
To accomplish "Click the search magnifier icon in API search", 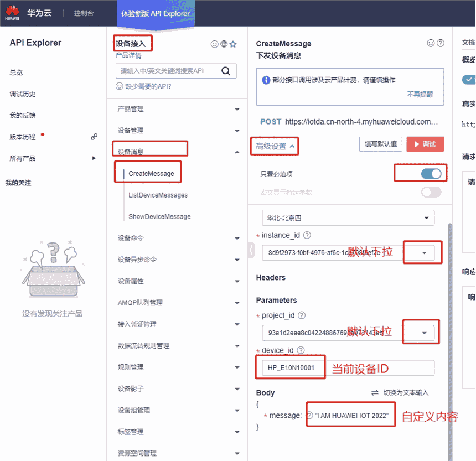I will click(x=226, y=71).
